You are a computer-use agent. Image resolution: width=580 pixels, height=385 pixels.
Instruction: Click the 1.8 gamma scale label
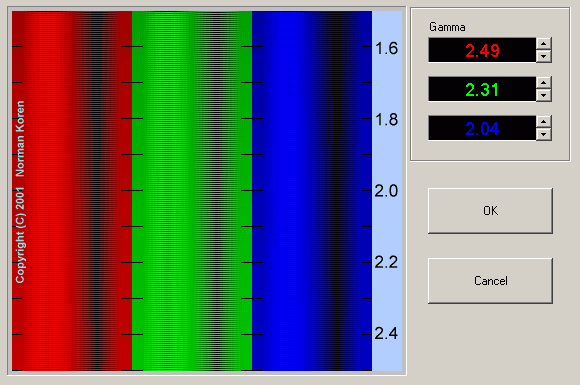[x=387, y=120]
